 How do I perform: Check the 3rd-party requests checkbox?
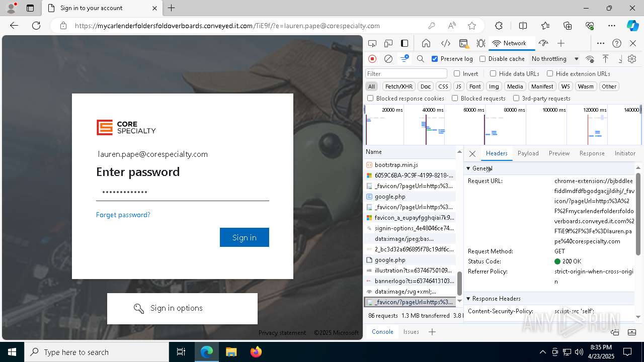click(516, 99)
